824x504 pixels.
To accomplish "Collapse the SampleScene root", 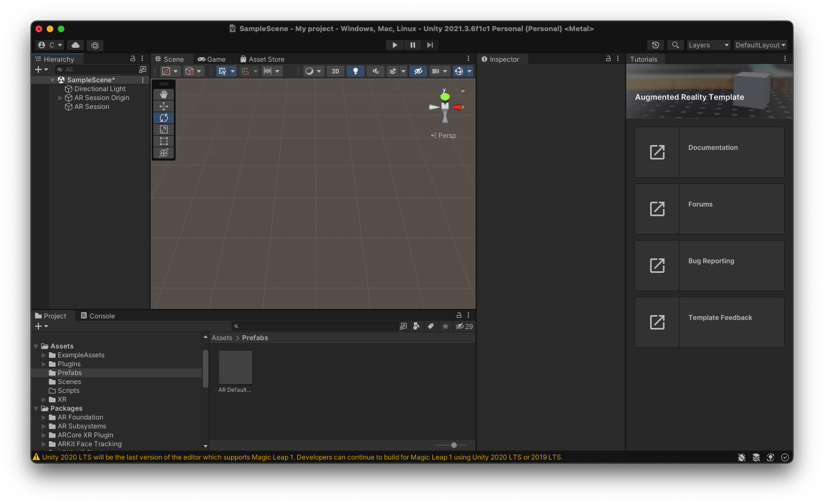I will (53, 80).
